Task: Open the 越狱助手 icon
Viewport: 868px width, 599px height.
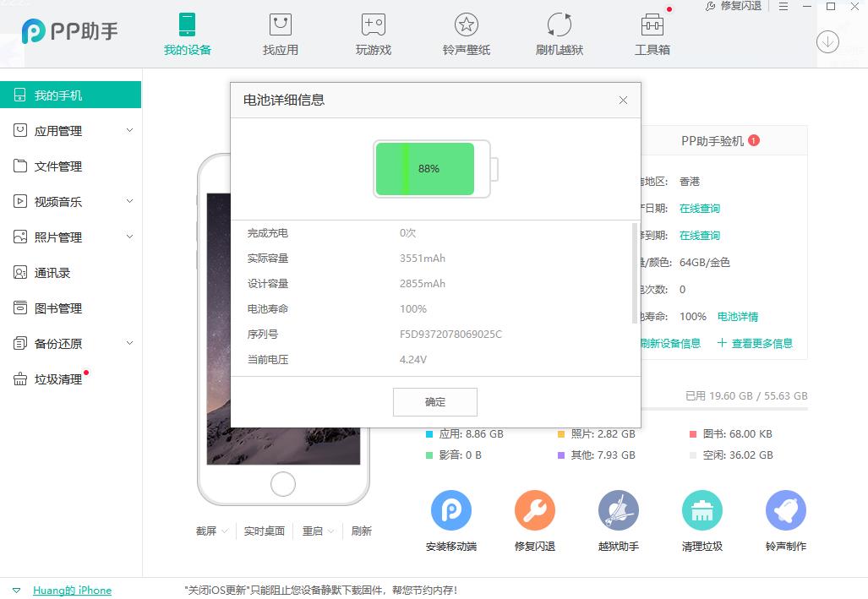Action: 619,510
